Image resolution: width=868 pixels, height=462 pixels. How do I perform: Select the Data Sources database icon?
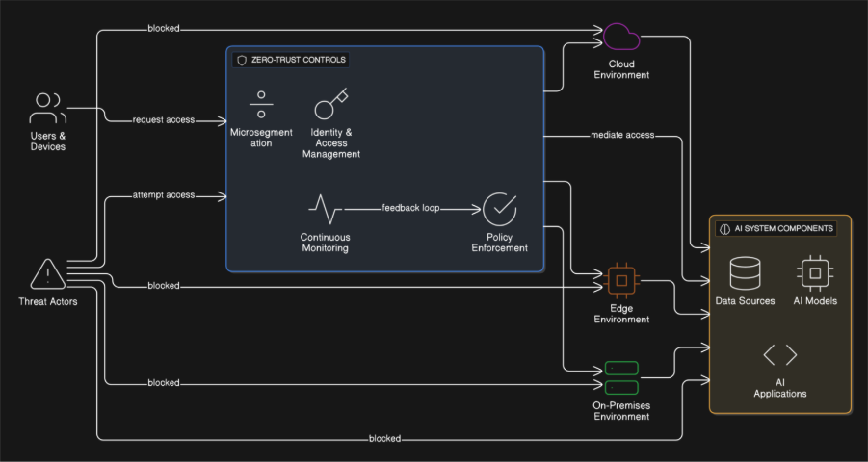pyautogui.click(x=745, y=273)
